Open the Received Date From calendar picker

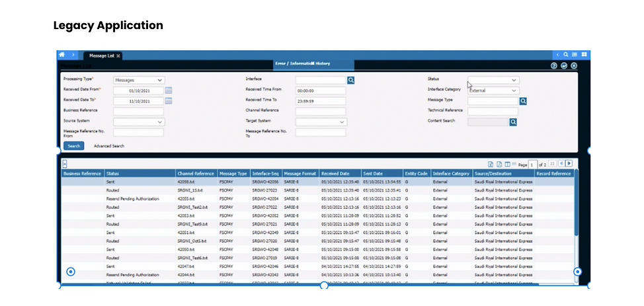coord(169,91)
